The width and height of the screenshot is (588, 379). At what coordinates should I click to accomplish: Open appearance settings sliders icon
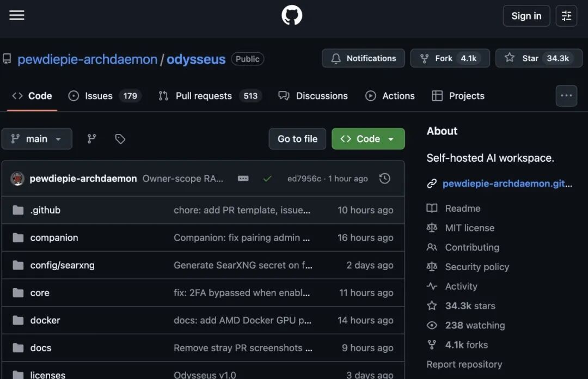coord(566,16)
